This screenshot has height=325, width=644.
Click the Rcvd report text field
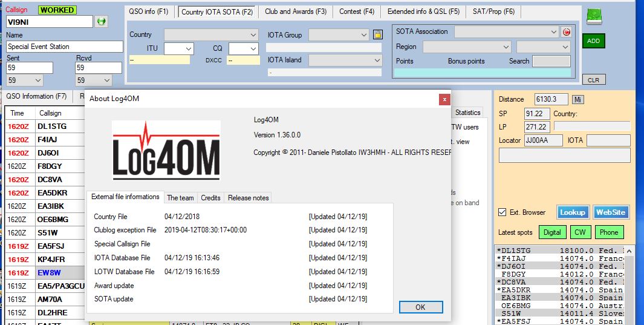tap(99, 68)
